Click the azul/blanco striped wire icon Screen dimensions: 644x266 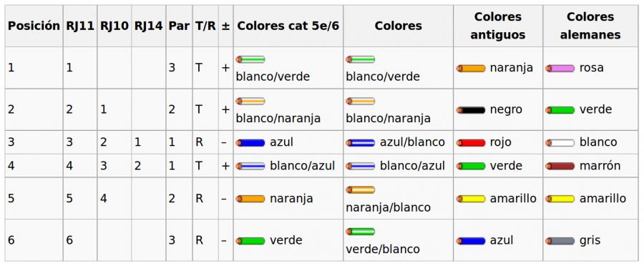pyautogui.click(x=360, y=143)
